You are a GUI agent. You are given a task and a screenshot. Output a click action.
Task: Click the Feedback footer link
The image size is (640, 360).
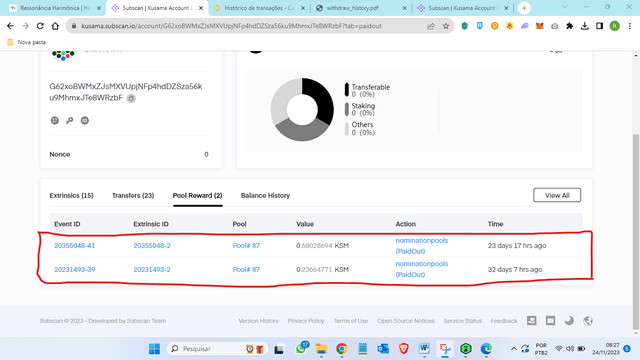(x=504, y=321)
